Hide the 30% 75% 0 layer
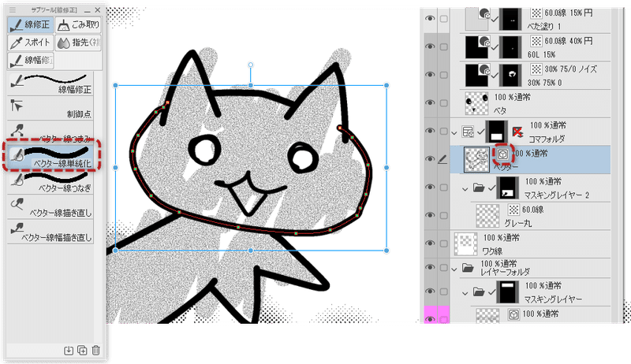Screen dimensions: 631x364 (430, 75)
